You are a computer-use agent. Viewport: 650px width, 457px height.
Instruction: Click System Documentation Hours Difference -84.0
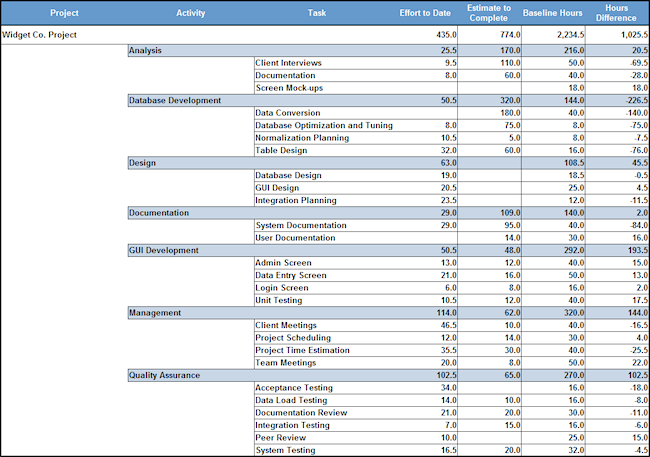coord(639,225)
